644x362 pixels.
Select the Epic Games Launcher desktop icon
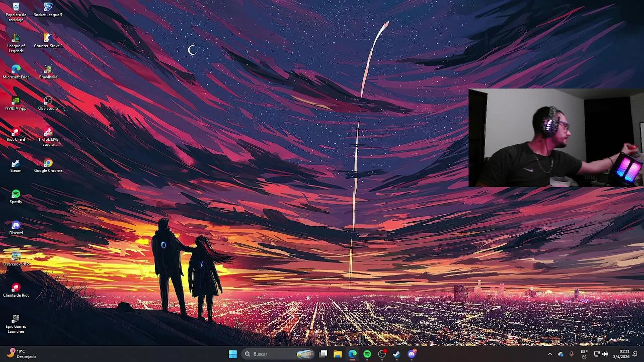point(16,324)
